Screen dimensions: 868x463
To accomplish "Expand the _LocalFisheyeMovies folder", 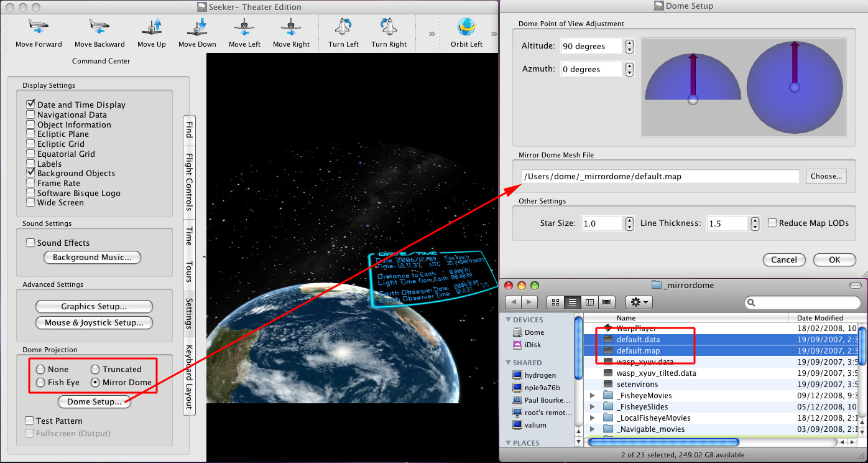I will pyautogui.click(x=592, y=418).
